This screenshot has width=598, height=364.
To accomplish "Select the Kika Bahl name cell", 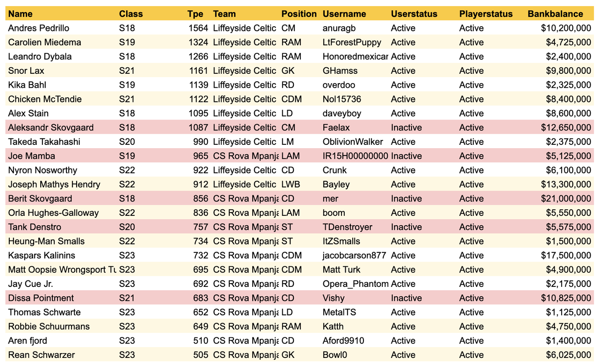I will pos(27,85).
